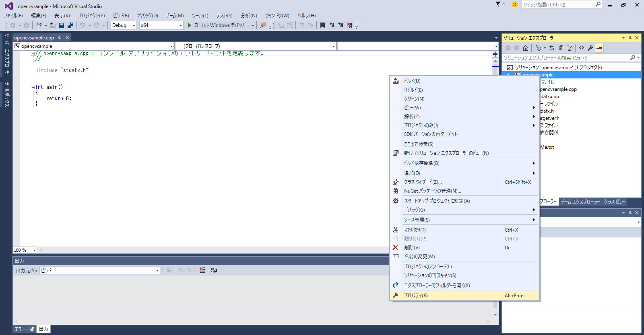Switch to the エラー一覧 tab
Viewport: 644px width, 335px height.
[24, 329]
